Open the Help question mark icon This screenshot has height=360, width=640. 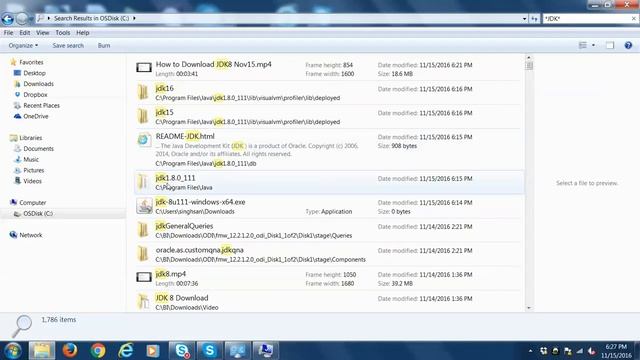628,45
